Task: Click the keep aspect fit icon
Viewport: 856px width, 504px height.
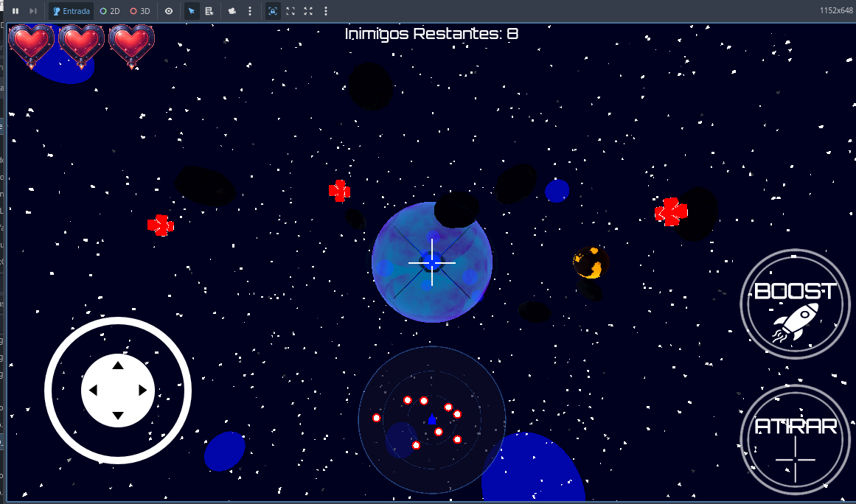Action: click(x=290, y=11)
